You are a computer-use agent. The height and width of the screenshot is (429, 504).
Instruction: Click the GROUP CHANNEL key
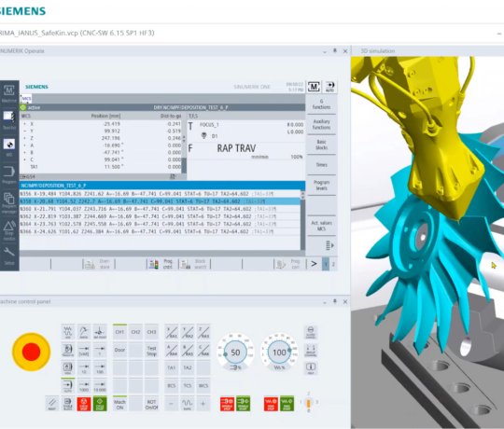311,351
